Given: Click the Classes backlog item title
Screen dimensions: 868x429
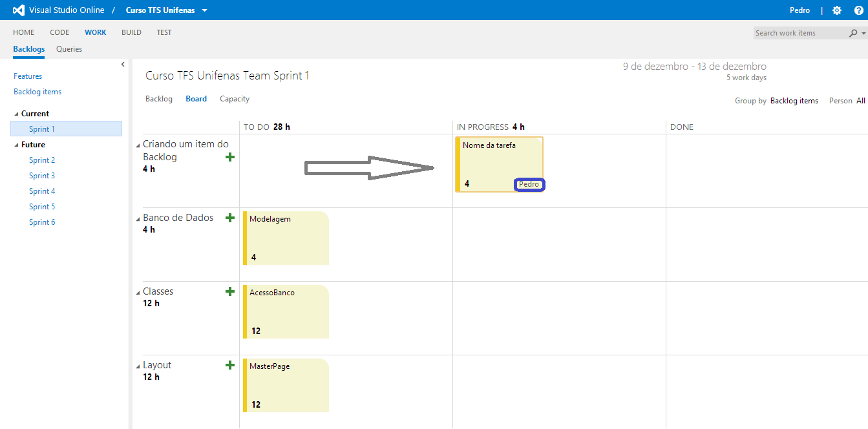Looking at the screenshot, I should 158,291.
